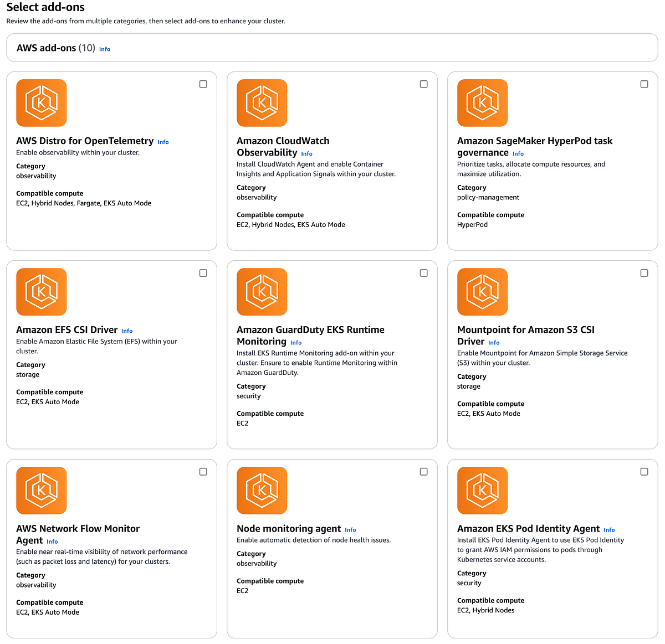The width and height of the screenshot is (665, 644).
Task: Click the Amazon CloudWatch Observability card title
Action: 283,147
